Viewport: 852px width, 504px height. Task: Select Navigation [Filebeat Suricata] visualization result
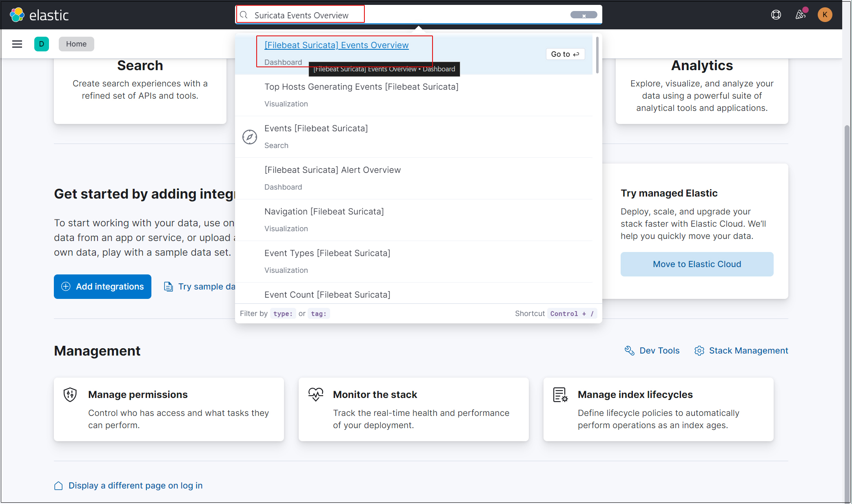click(414, 220)
